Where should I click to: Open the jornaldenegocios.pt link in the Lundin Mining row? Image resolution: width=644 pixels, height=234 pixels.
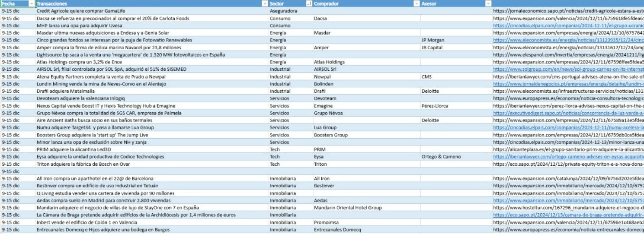(568, 84)
